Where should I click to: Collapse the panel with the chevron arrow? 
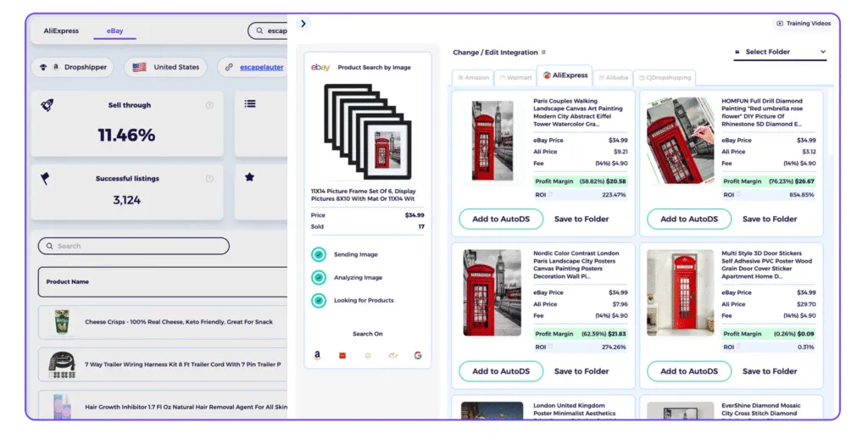point(303,24)
